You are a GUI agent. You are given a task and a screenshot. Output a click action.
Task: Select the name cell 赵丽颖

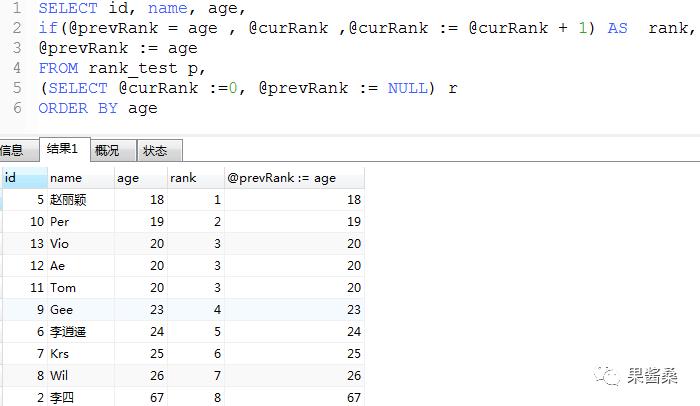tap(81, 200)
